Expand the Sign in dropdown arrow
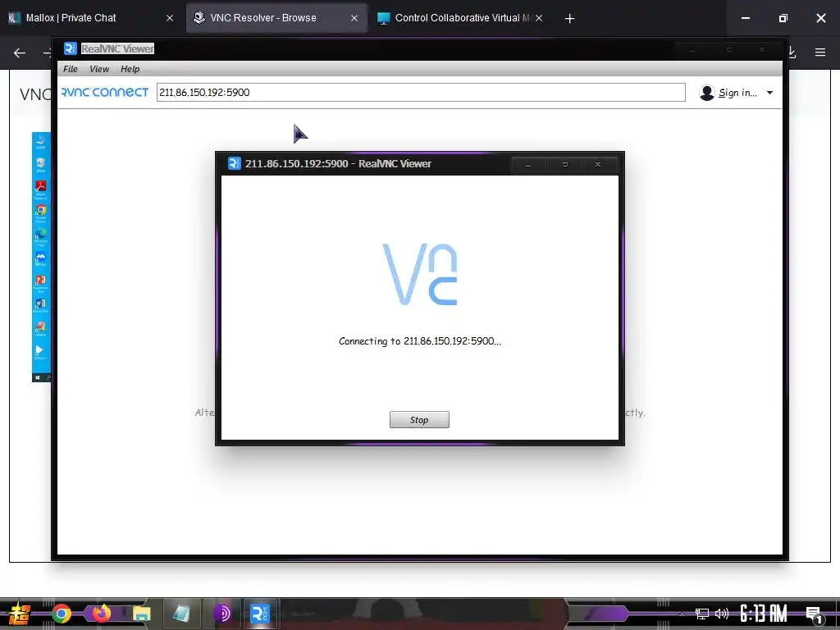Screen dimensions: 840x630 tap(769, 93)
